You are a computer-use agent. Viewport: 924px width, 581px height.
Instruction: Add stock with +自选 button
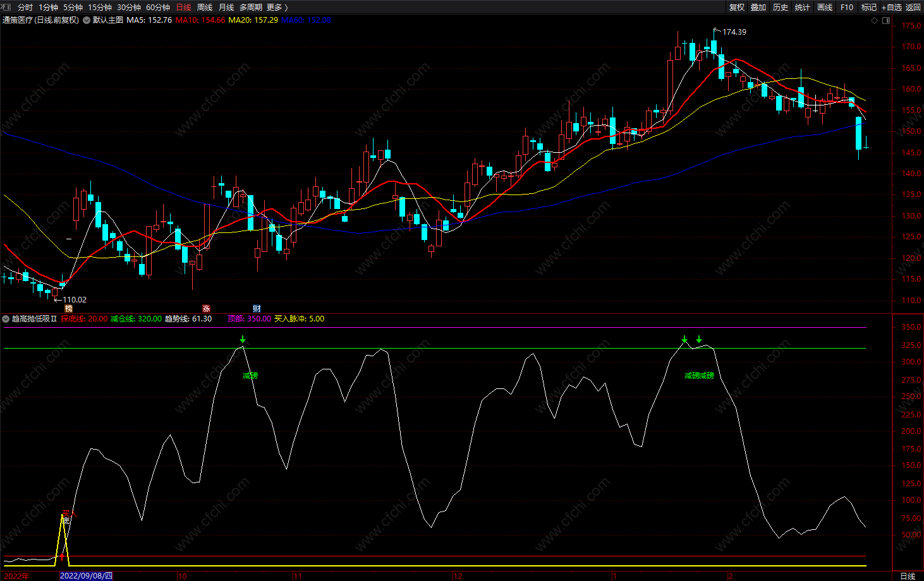[x=892, y=8]
